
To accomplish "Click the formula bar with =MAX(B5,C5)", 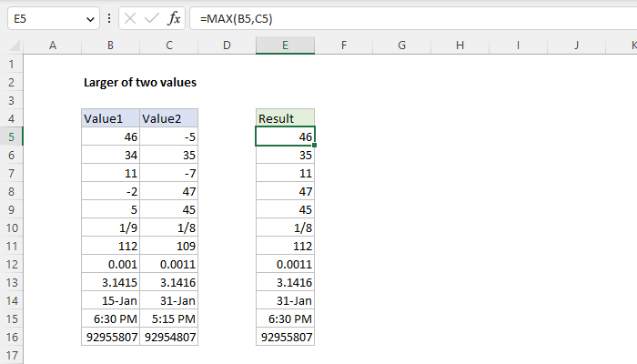I will [x=413, y=19].
